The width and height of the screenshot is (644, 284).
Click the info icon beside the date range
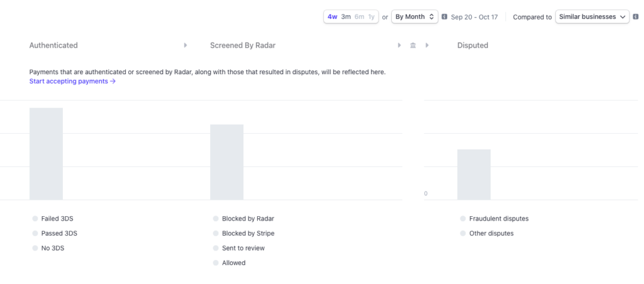(x=445, y=17)
